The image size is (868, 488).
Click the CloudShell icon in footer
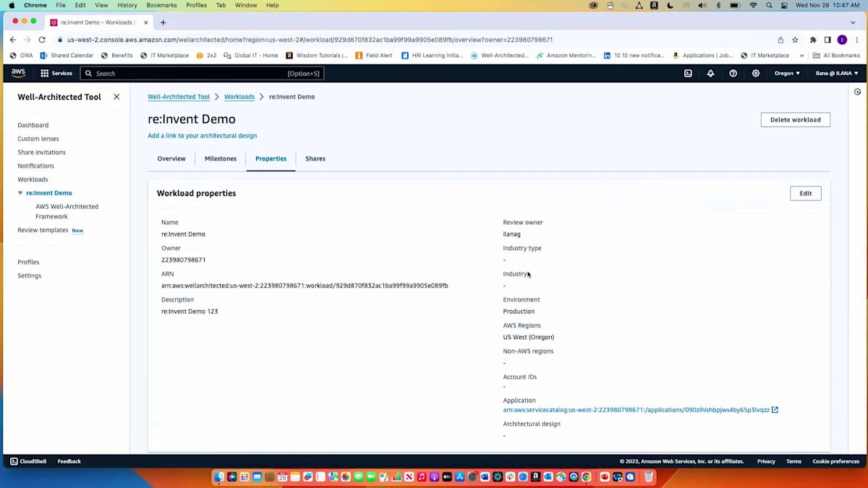[x=14, y=461]
